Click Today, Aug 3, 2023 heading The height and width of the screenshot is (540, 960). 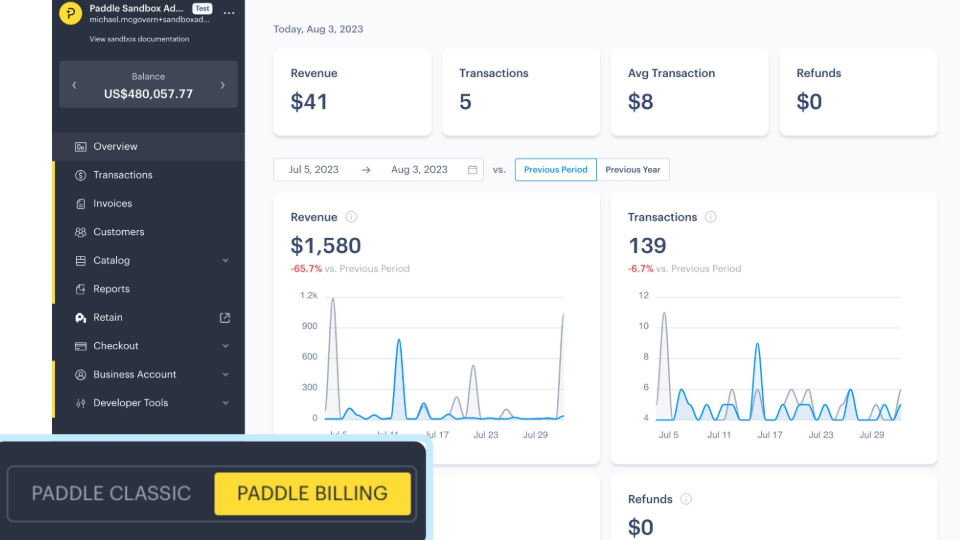point(318,29)
